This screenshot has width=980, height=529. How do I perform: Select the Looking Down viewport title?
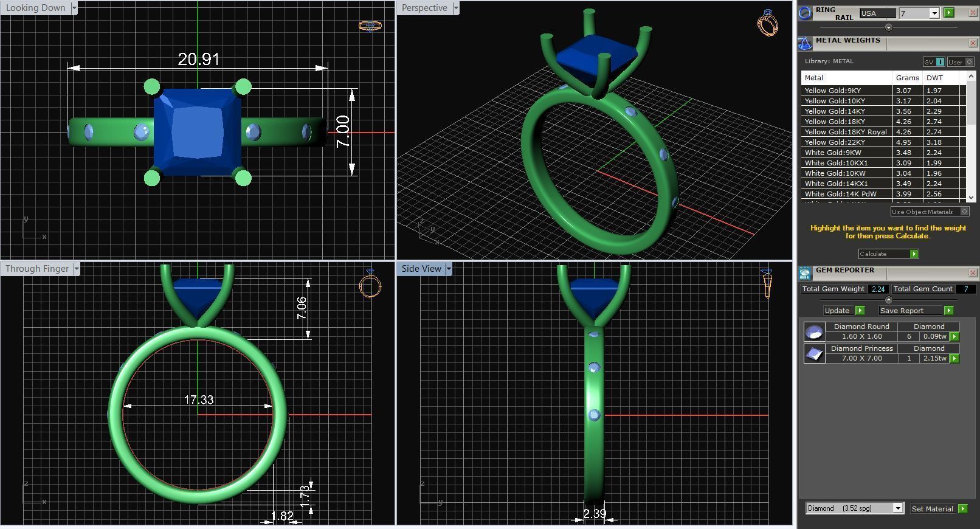click(36, 8)
